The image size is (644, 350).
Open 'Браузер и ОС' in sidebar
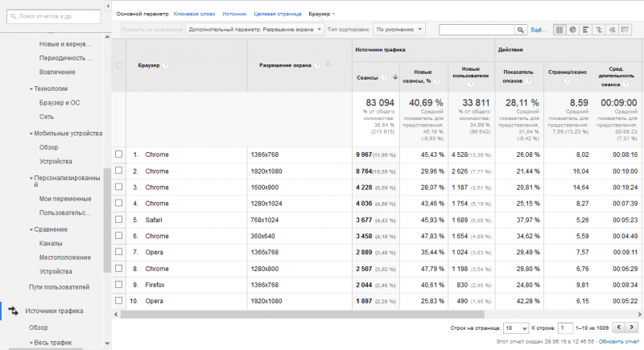click(60, 103)
